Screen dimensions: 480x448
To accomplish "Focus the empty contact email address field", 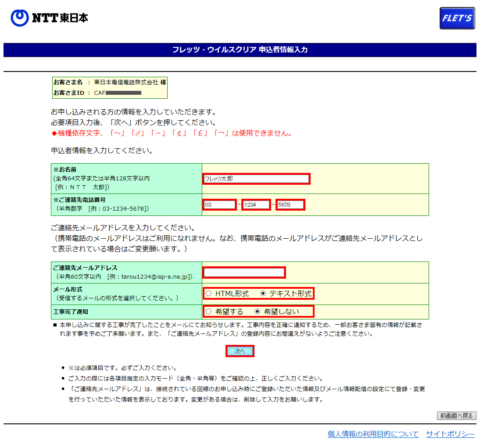I will point(244,272).
